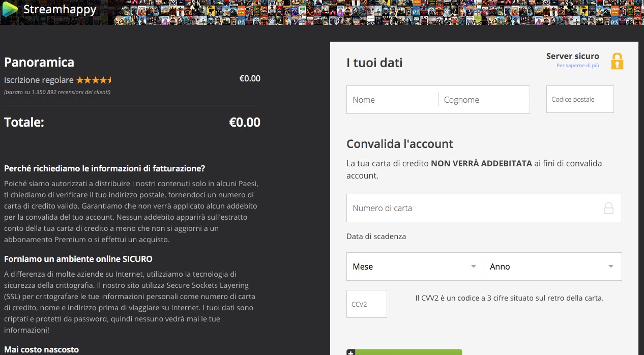644x355 pixels.
Task: Click the 'Server sicuro' label
Action: (x=572, y=56)
